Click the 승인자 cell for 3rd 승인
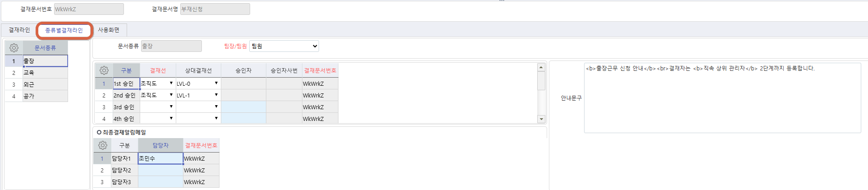868x190 pixels. (243, 107)
